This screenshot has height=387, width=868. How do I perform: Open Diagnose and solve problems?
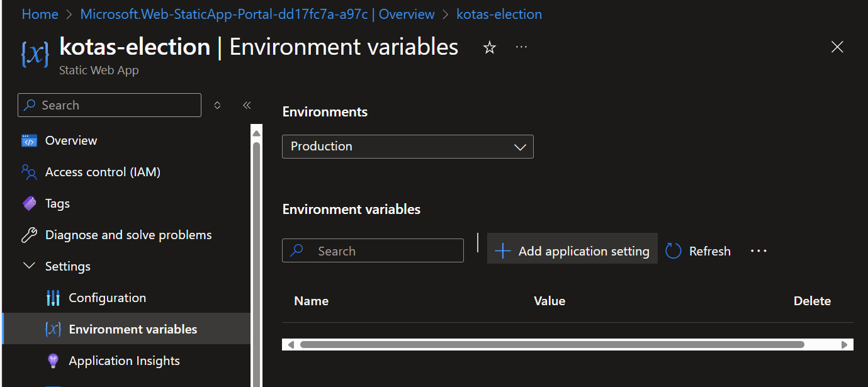(x=128, y=235)
